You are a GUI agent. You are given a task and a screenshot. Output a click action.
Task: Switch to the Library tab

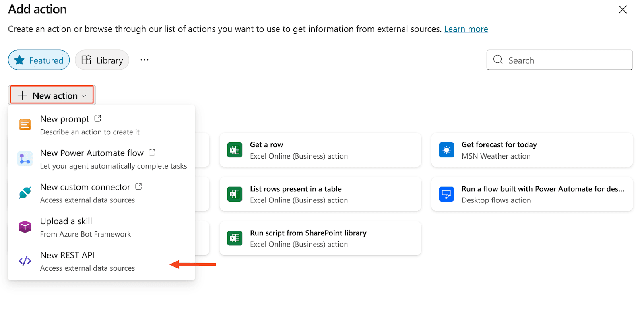102,60
